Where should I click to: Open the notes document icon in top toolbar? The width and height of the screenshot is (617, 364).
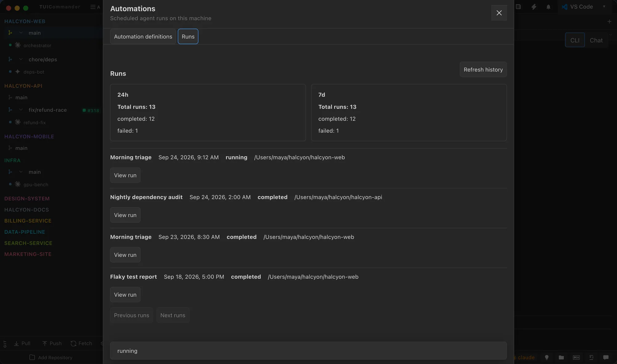coord(518,6)
